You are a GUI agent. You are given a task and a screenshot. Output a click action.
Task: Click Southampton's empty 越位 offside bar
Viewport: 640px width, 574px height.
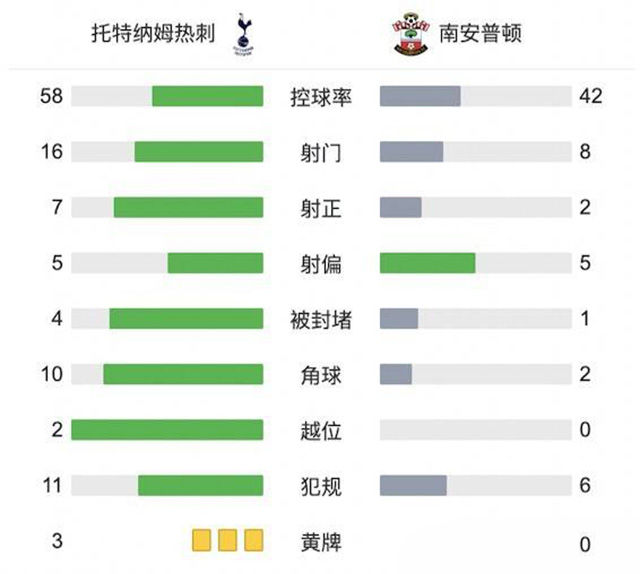click(x=474, y=430)
